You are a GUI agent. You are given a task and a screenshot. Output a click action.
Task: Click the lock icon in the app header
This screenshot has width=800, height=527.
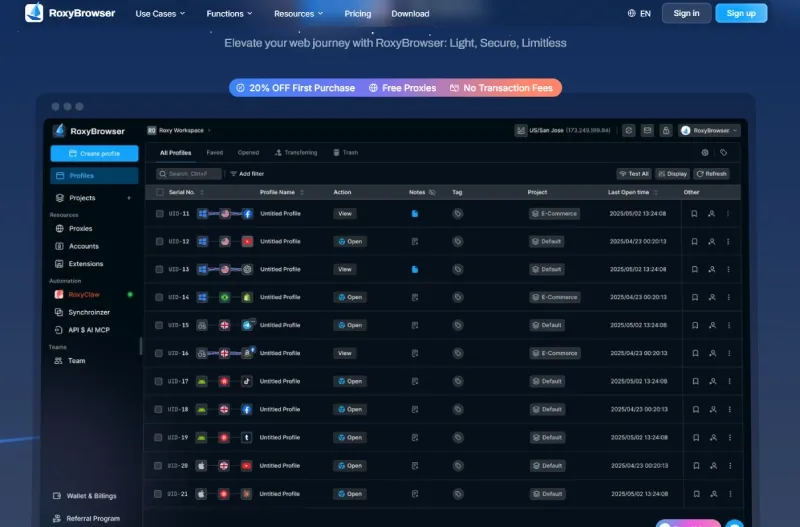click(x=666, y=131)
